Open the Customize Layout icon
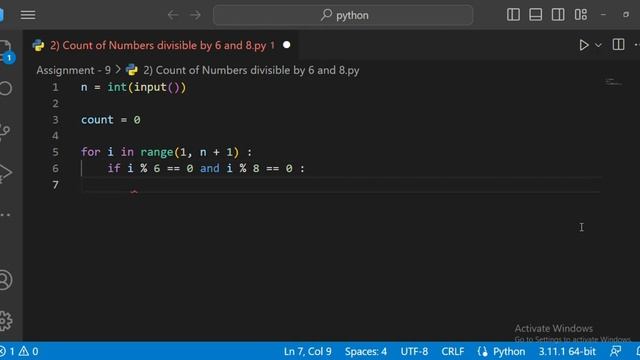This screenshot has width=640, height=360. (x=580, y=15)
